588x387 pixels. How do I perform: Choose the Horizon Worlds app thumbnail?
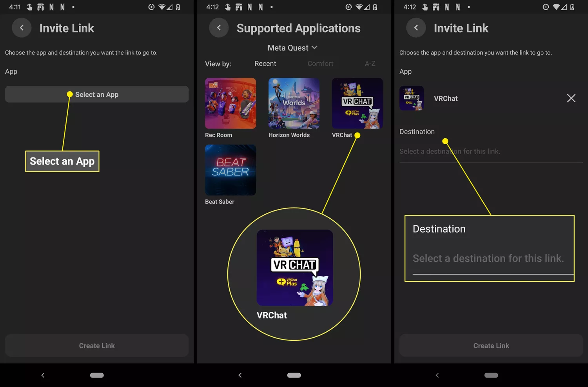[294, 103]
